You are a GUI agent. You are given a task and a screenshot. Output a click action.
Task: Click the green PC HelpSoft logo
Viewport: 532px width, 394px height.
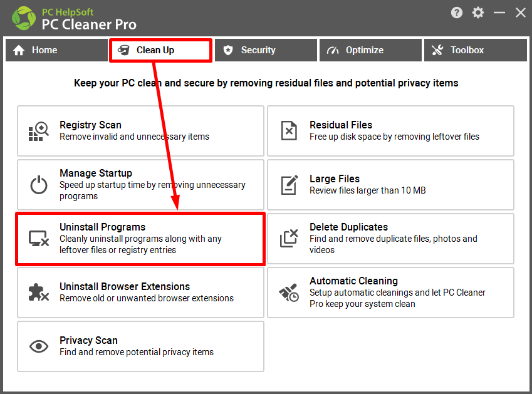23,18
